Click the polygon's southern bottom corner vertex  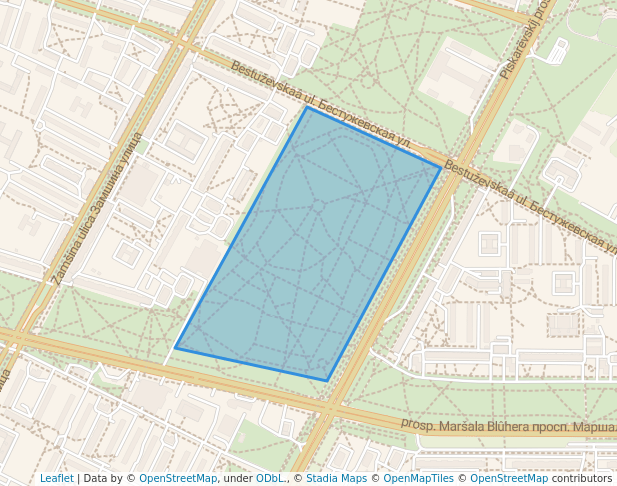coord(327,381)
